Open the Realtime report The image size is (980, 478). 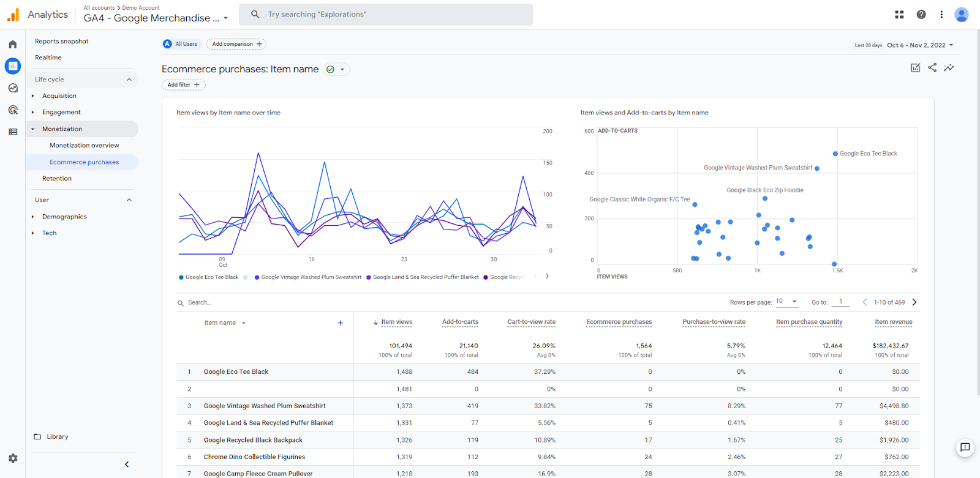[x=48, y=58]
